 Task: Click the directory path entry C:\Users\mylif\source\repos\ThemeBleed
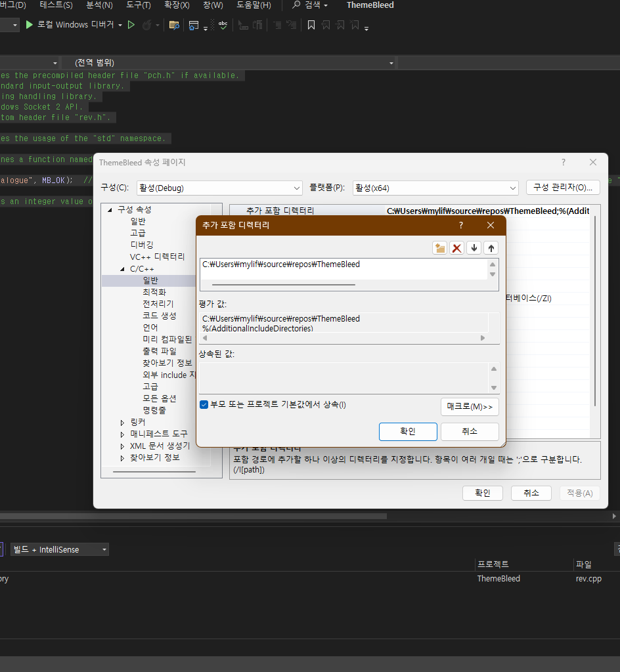[281, 264]
